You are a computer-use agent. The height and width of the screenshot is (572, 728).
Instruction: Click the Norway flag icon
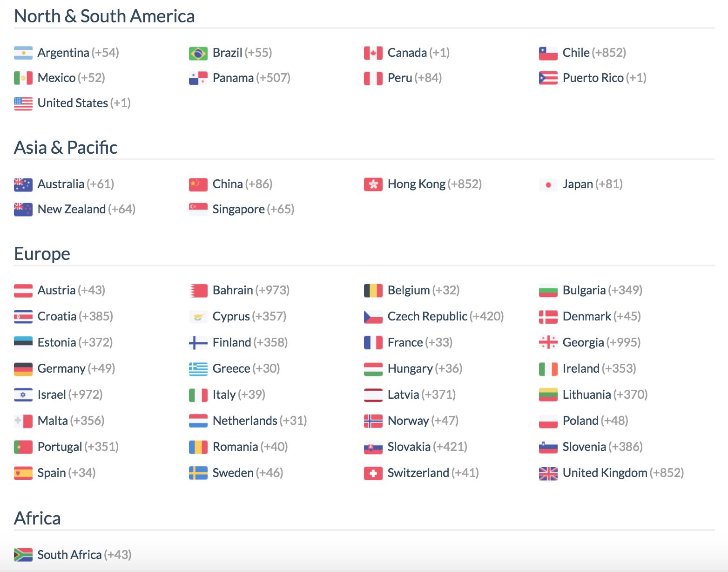point(373,421)
